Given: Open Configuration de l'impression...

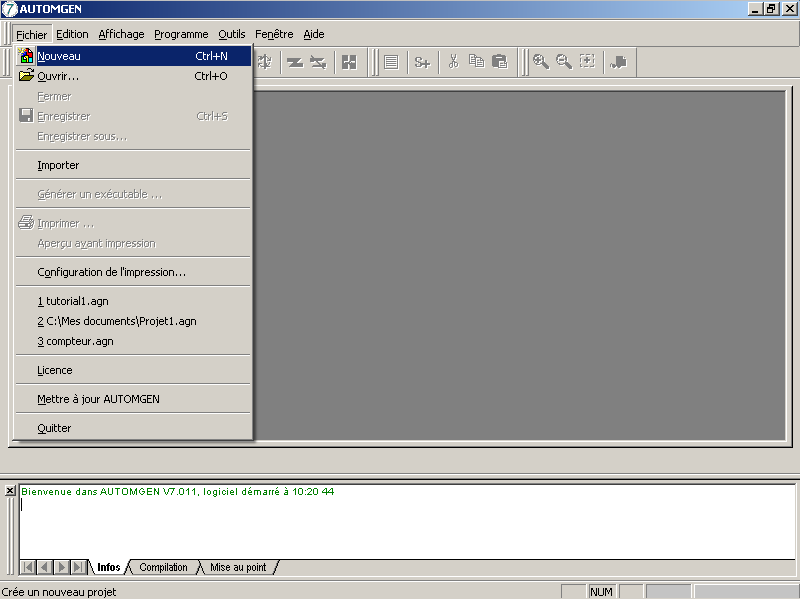Looking at the screenshot, I should pyautogui.click(x=111, y=272).
